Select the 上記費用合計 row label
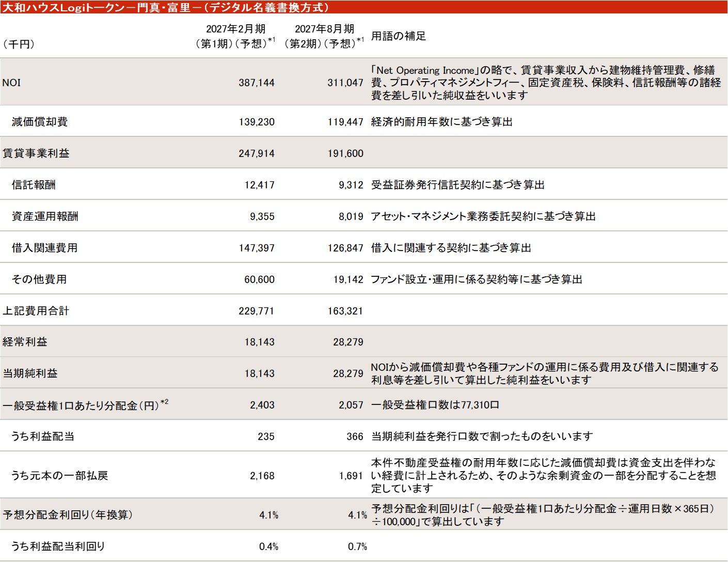The width and height of the screenshot is (728, 562). coord(36,311)
